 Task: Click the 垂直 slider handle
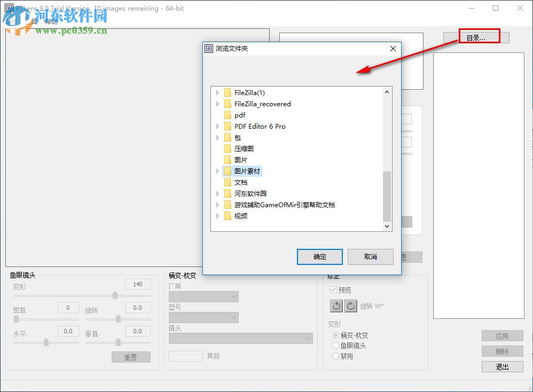(x=118, y=342)
